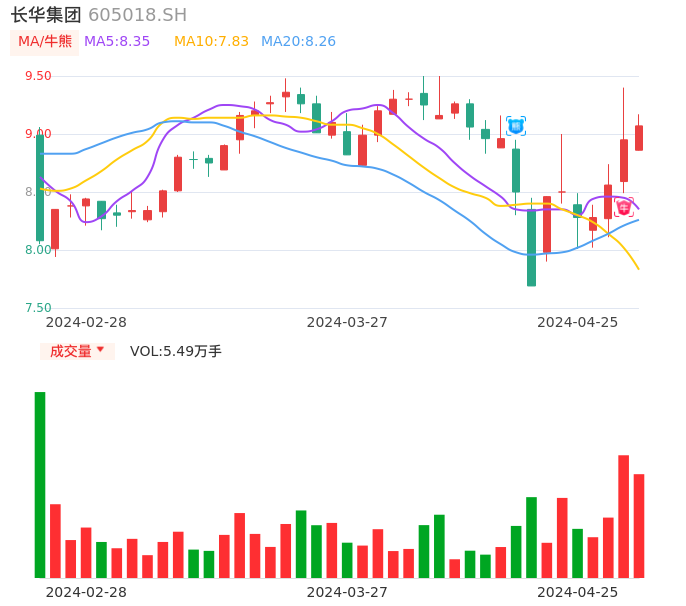Click the last red volume bar on the right

click(x=639, y=526)
